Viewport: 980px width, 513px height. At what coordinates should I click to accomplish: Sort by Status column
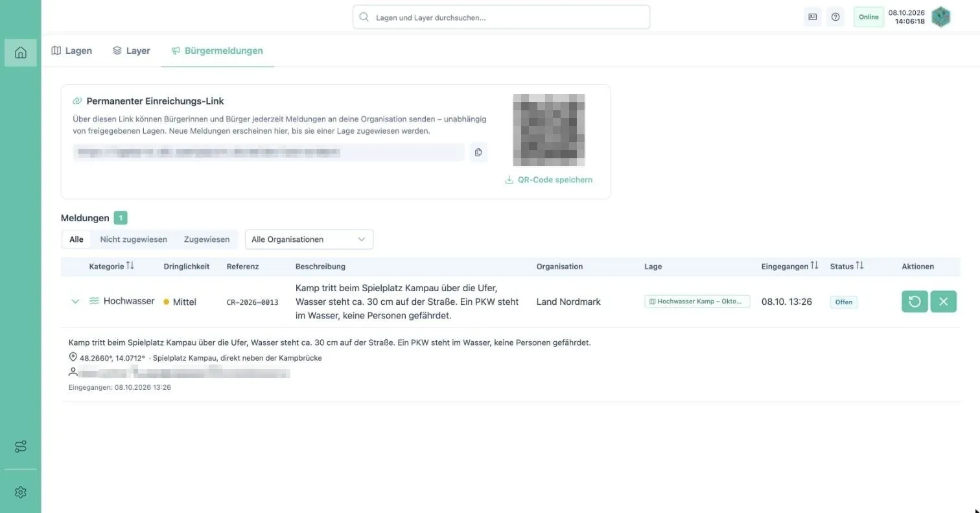coord(846,266)
